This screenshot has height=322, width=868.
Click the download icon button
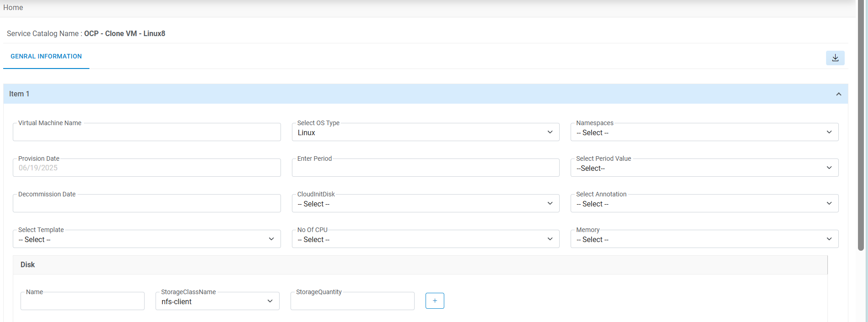click(835, 58)
